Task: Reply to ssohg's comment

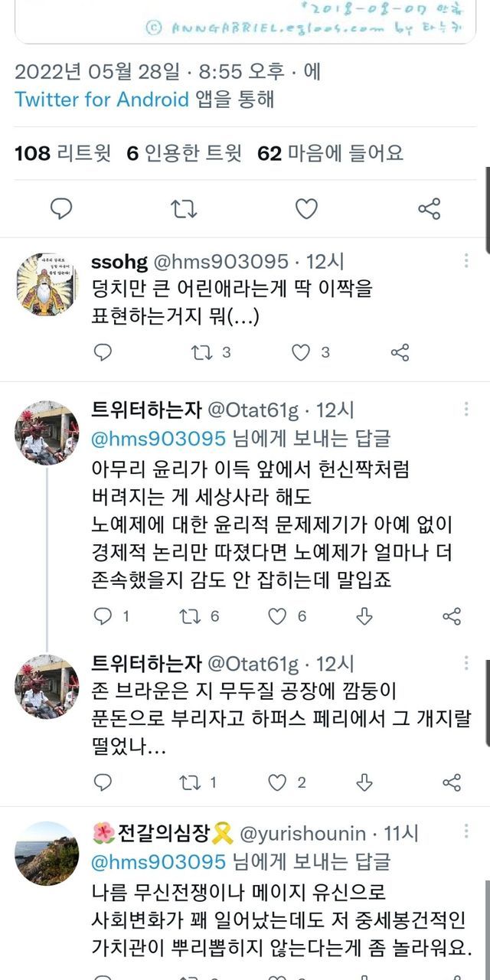Action: pyautogui.click(x=103, y=352)
